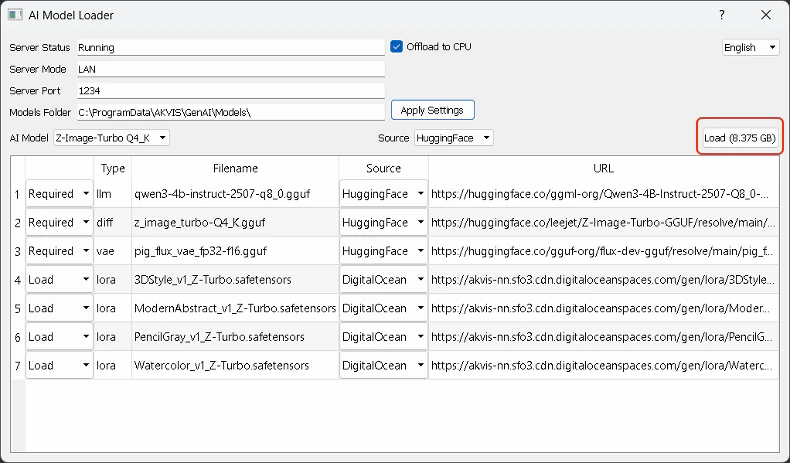Click the URL column header

tap(603, 169)
